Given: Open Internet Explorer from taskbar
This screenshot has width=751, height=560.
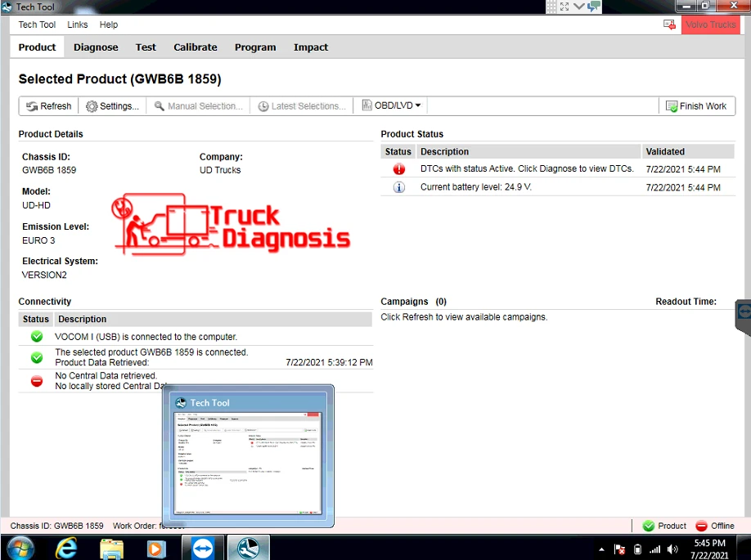Looking at the screenshot, I should coord(66,548).
